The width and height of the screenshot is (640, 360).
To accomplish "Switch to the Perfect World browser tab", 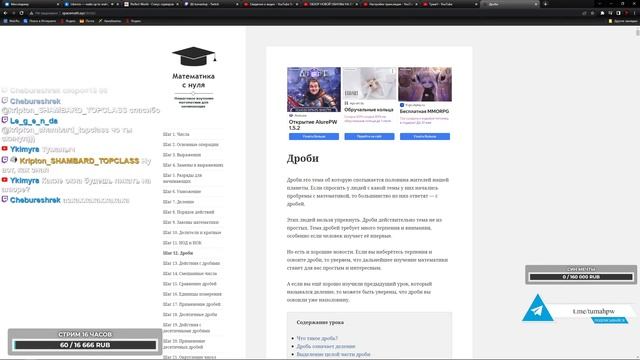I will 151,4.
